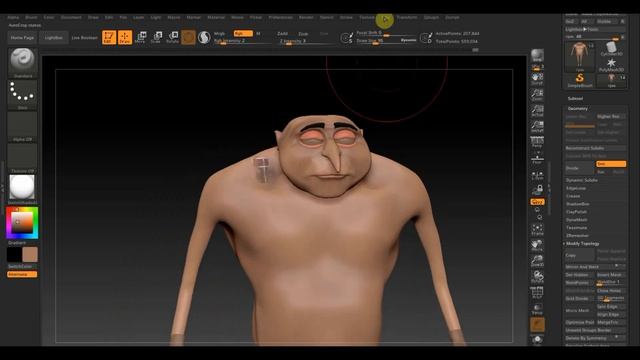The image size is (640, 360).
Task: Select the Scale transform tool
Action: pos(157,37)
